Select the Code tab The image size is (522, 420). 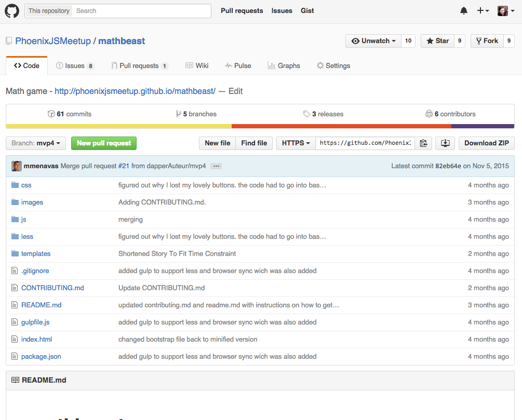click(x=26, y=65)
